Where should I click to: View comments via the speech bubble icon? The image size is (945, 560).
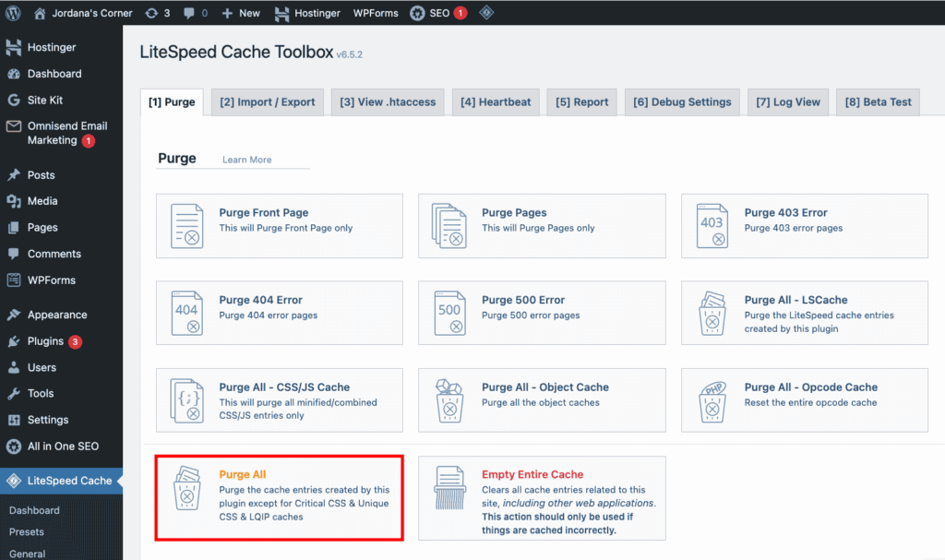click(186, 12)
